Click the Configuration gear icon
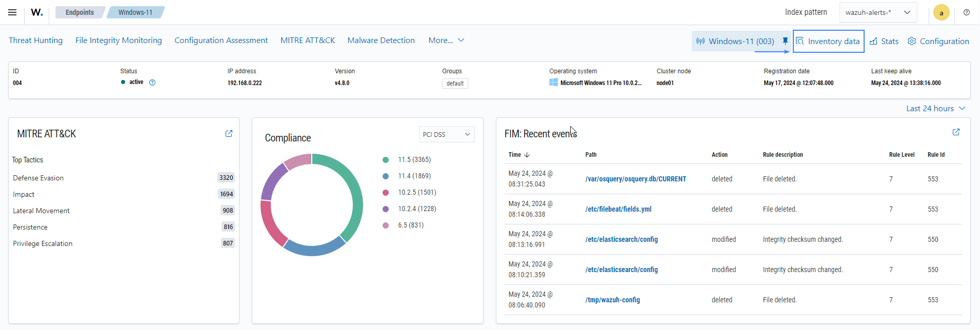Screen dimensions: 980x330 (x=912, y=41)
